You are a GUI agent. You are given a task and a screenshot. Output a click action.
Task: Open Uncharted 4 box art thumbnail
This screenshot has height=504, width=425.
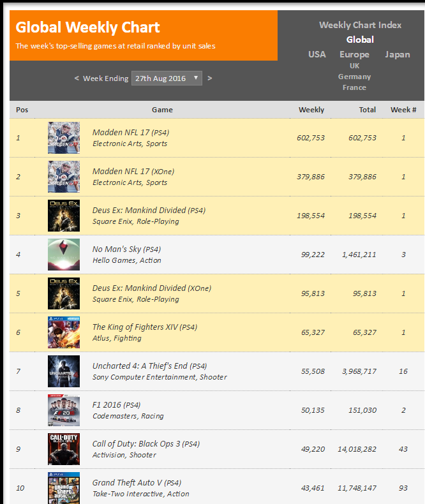(64, 371)
